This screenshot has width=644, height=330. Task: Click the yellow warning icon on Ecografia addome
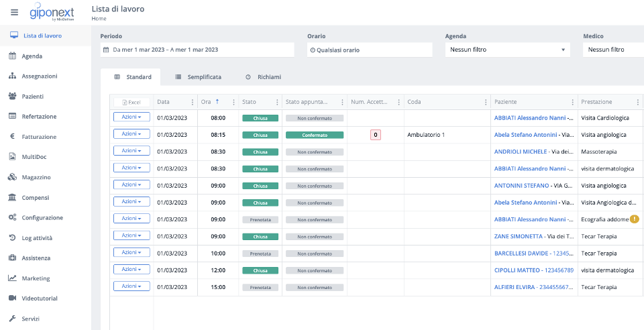pos(635,219)
